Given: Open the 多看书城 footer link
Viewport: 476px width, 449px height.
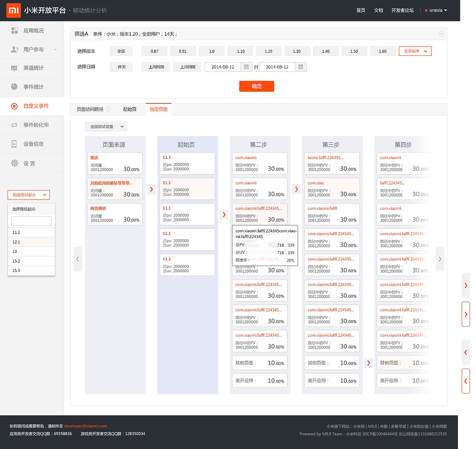Looking at the screenshot, I should [x=398, y=427].
